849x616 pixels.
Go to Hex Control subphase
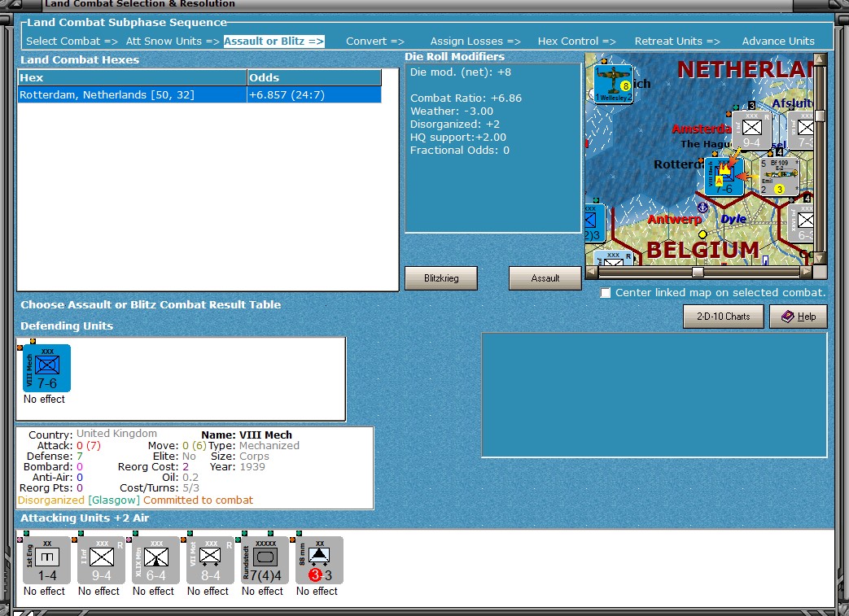[576, 42]
